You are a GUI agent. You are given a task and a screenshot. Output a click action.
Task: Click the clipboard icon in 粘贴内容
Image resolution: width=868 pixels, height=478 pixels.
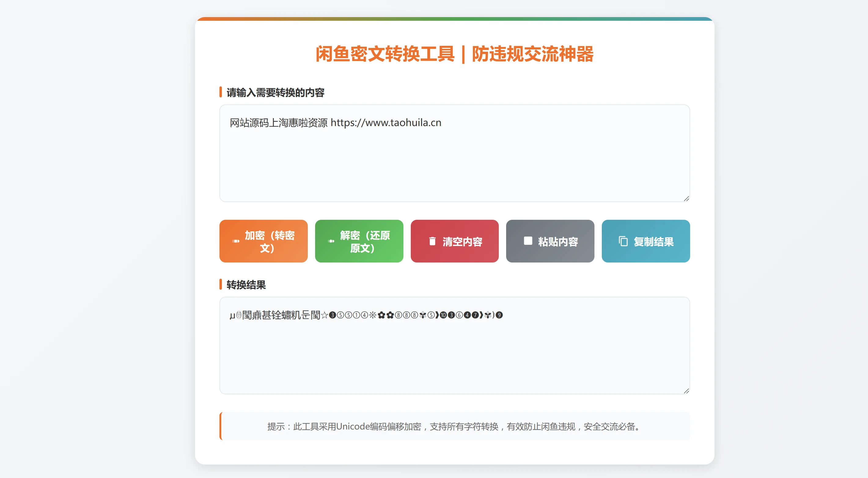[x=528, y=241]
